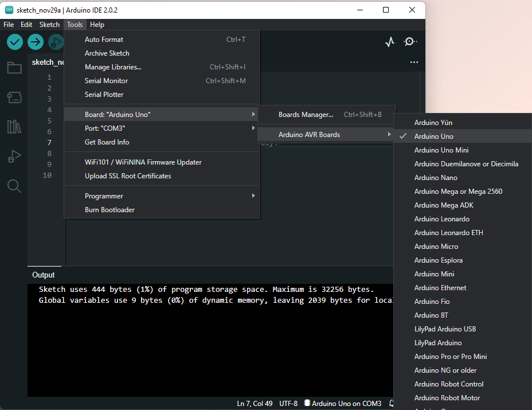Image resolution: width=532 pixels, height=410 pixels.
Task: Select Arduino Duemilanove or Diecimila
Action: point(463,163)
